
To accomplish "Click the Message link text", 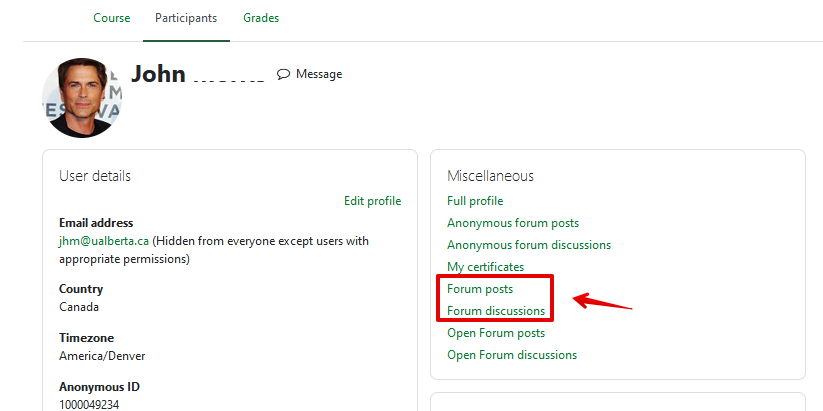I will (x=319, y=74).
